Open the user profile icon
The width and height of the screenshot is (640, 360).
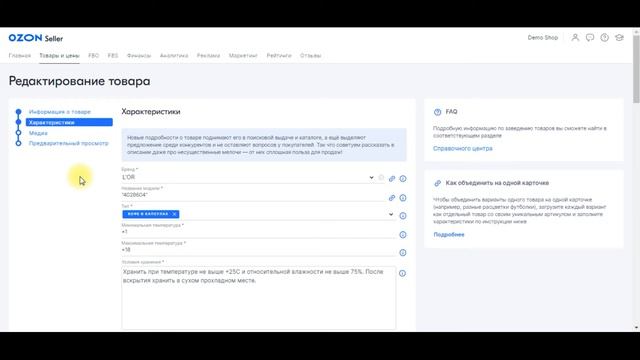pos(575,38)
